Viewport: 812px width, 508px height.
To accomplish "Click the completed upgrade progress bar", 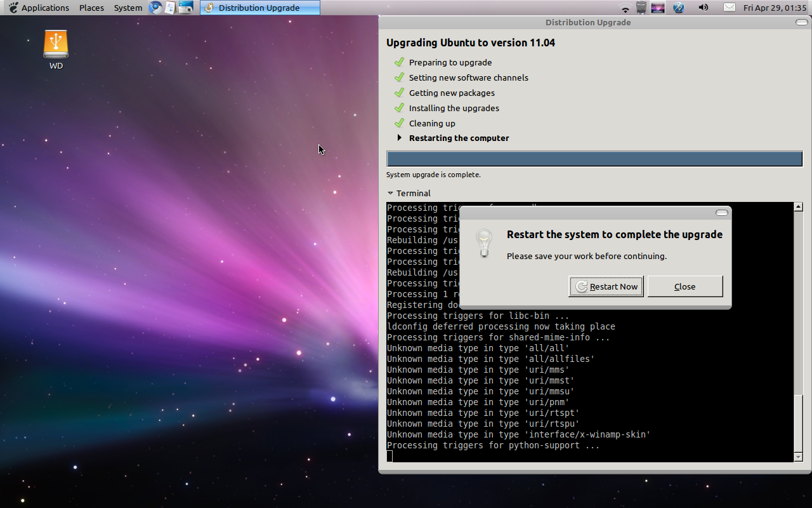I will (594, 159).
